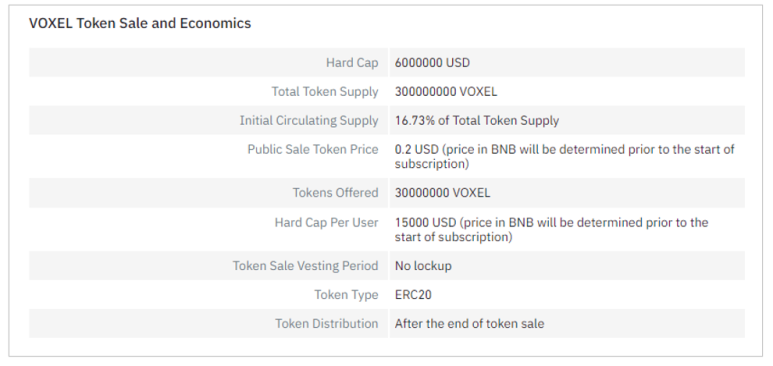Click the 6000000 USD value
Viewport: 773px width, 366px height.
pos(432,63)
